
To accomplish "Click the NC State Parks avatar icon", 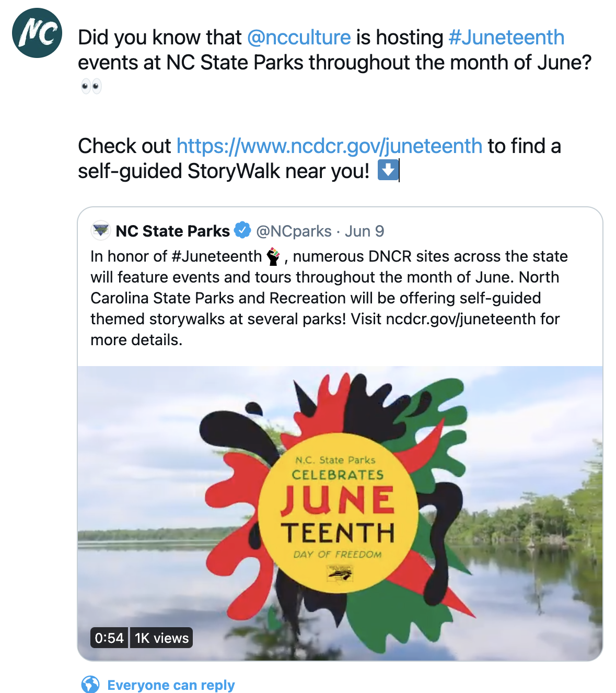I will coord(100,230).
